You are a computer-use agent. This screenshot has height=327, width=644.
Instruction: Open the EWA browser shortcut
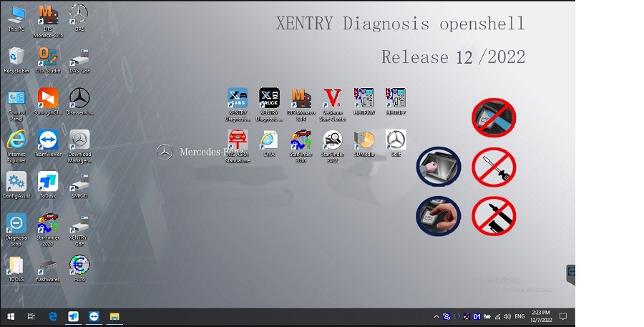(270, 144)
